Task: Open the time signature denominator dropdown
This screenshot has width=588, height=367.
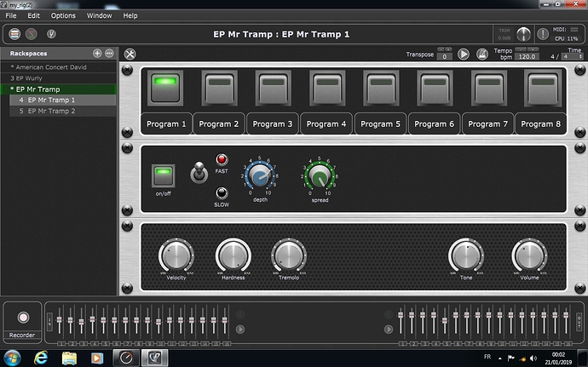Action: click(x=572, y=56)
